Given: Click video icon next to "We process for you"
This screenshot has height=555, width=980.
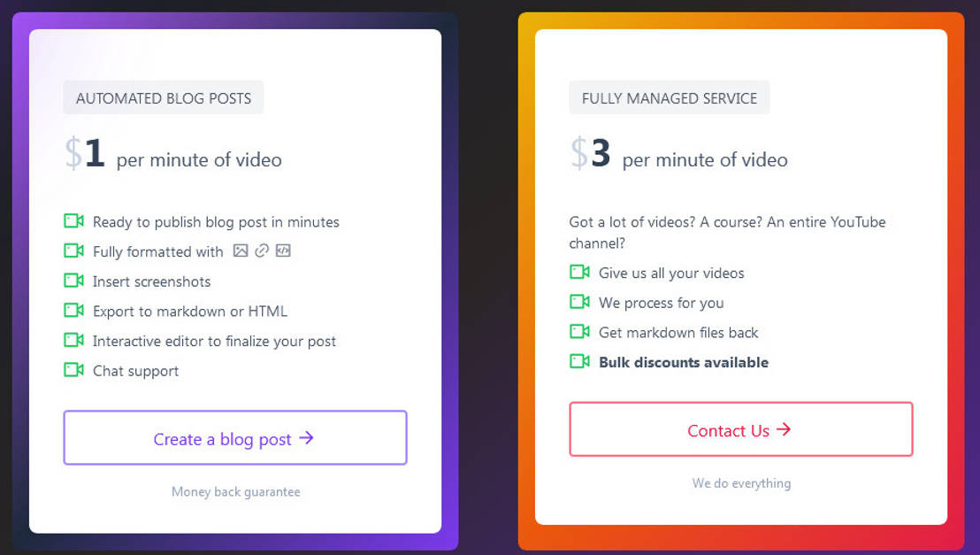Looking at the screenshot, I should (x=579, y=302).
